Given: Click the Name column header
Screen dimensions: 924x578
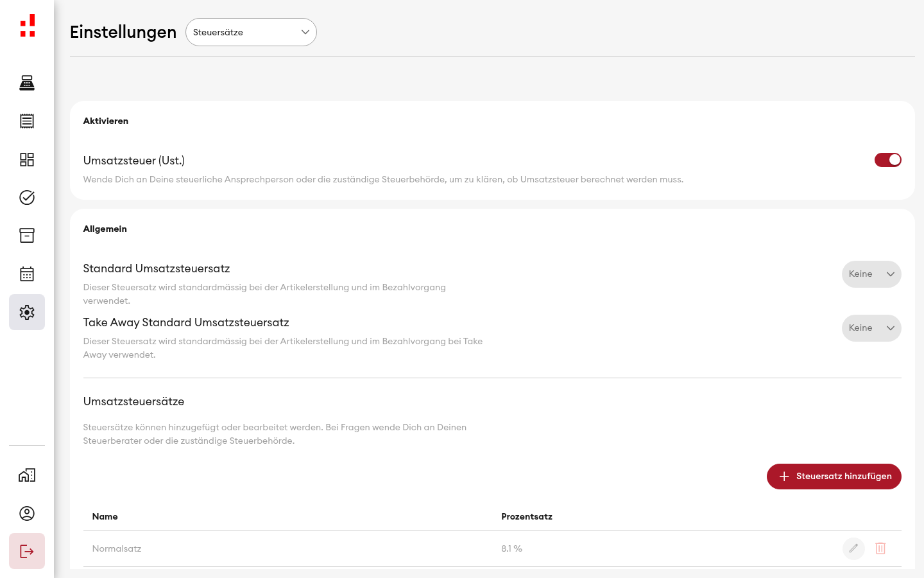Looking at the screenshot, I should [105, 516].
